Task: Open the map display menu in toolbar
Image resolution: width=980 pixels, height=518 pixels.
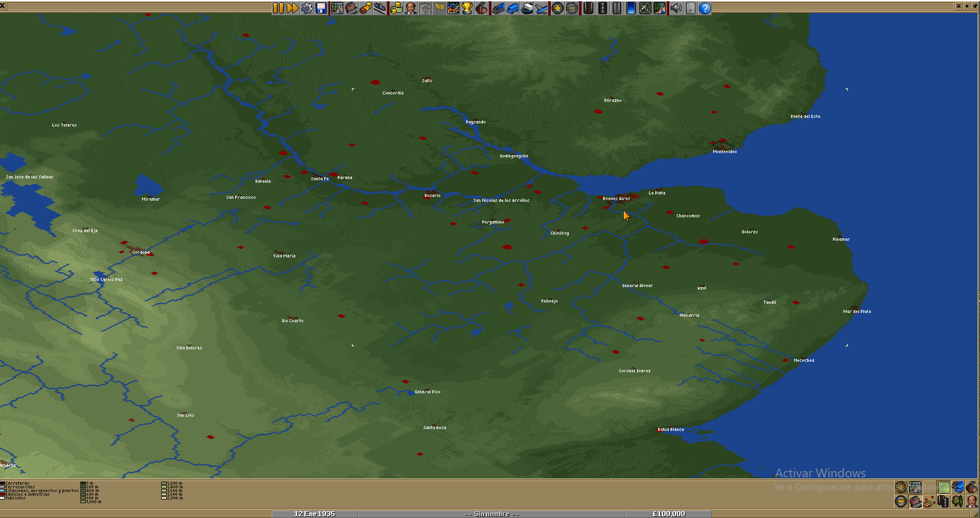Action: 337,8
